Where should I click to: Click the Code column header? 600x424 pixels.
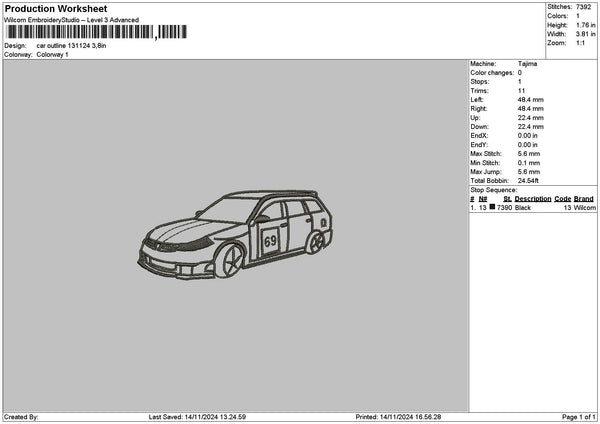click(x=562, y=199)
